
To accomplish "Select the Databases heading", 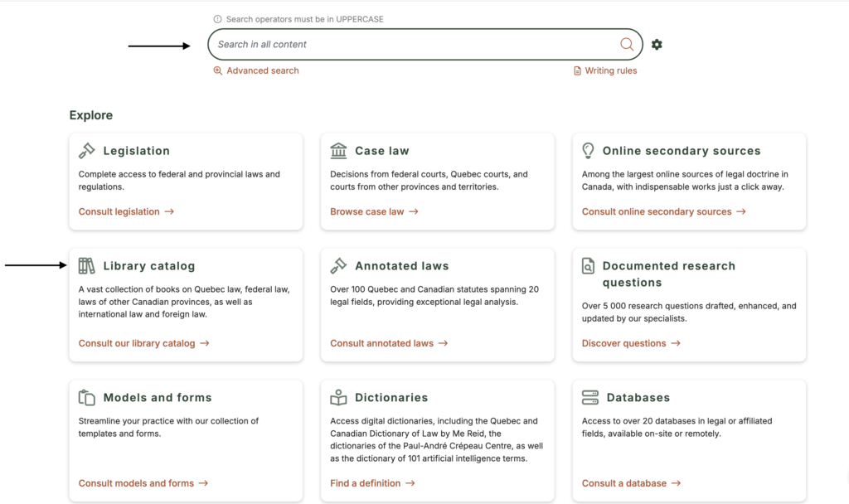I will click(x=638, y=398).
